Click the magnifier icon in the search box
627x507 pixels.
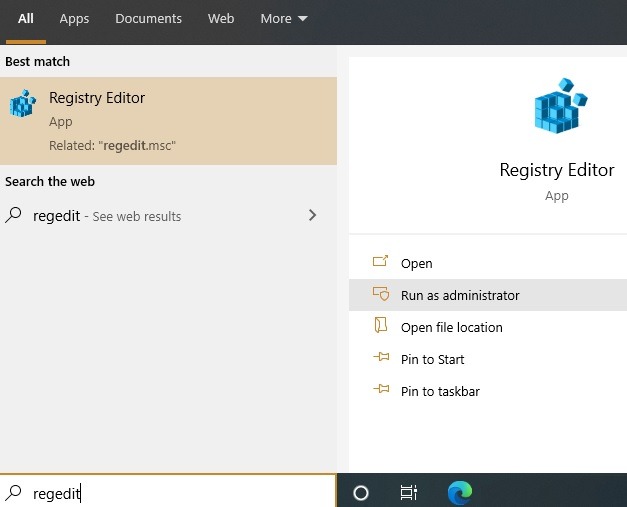click(x=14, y=493)
